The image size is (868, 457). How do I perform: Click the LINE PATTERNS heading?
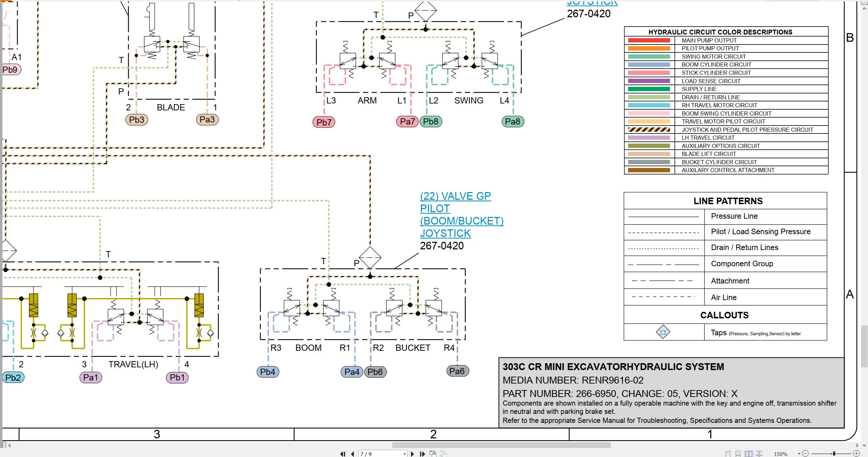pos(728,201)
